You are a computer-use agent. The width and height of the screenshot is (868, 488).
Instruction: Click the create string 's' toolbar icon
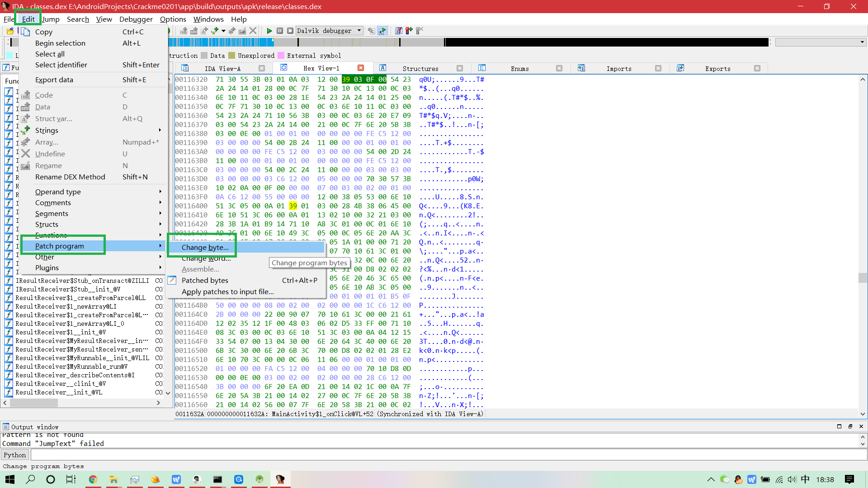(215, 31)
